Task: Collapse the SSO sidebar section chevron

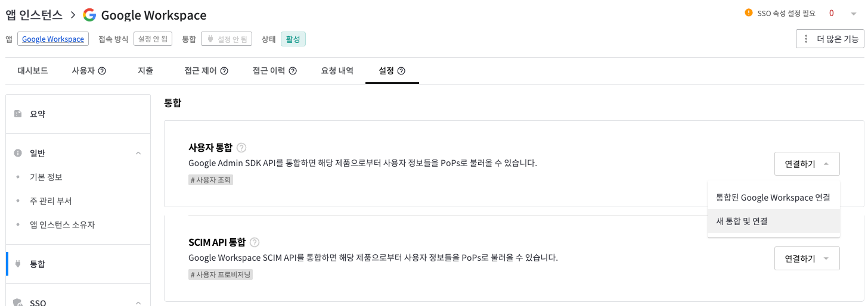Action: point(138,302)
